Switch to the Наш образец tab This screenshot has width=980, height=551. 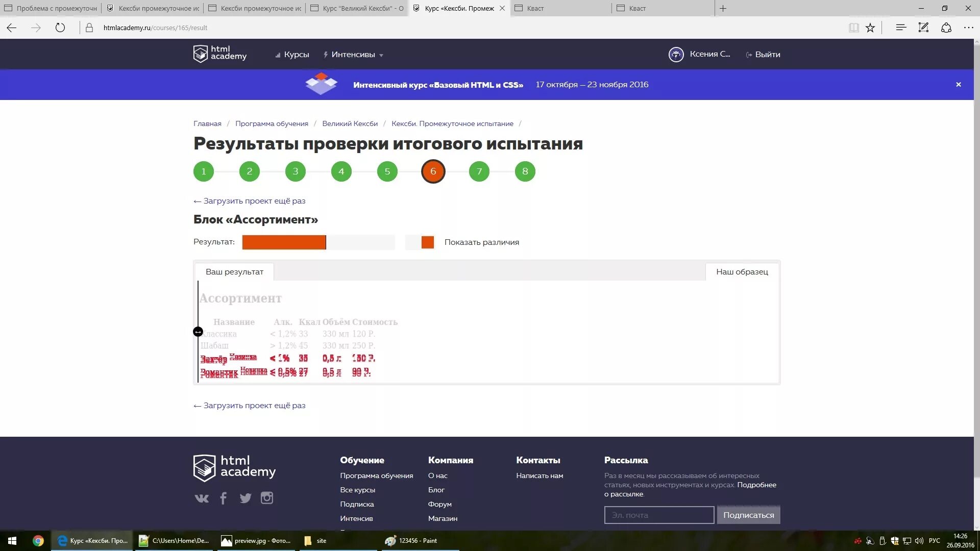742,272
